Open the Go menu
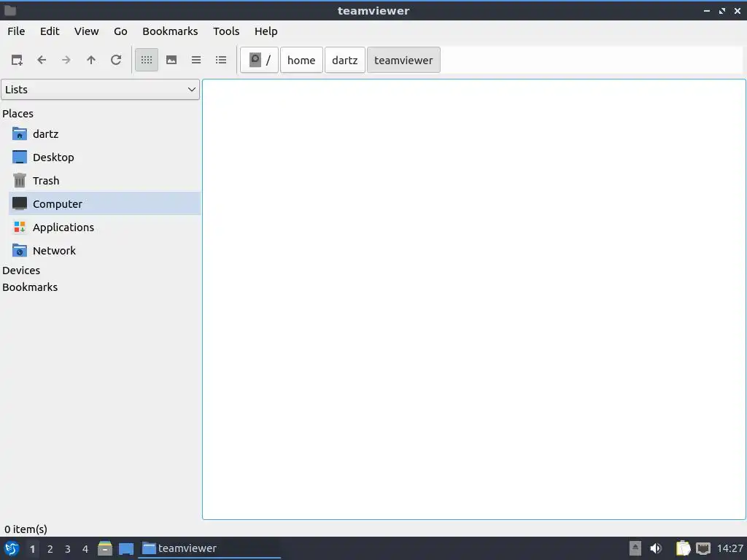 (120, 31)
